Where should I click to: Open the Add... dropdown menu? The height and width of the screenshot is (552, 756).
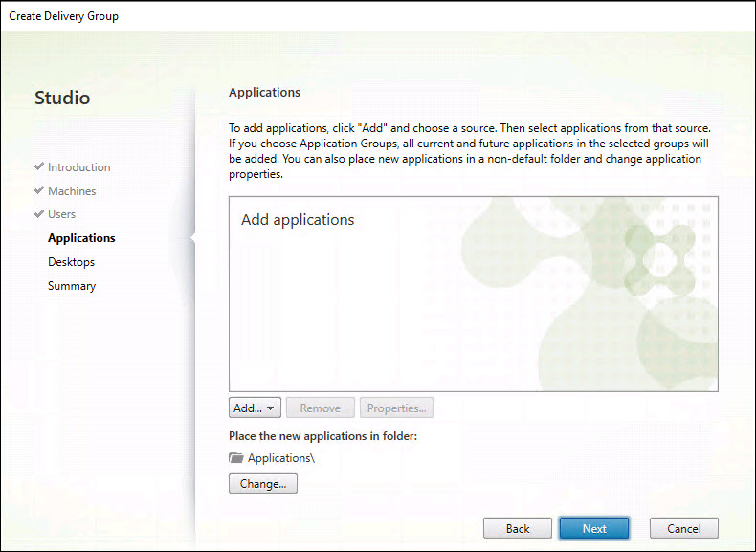255,408
